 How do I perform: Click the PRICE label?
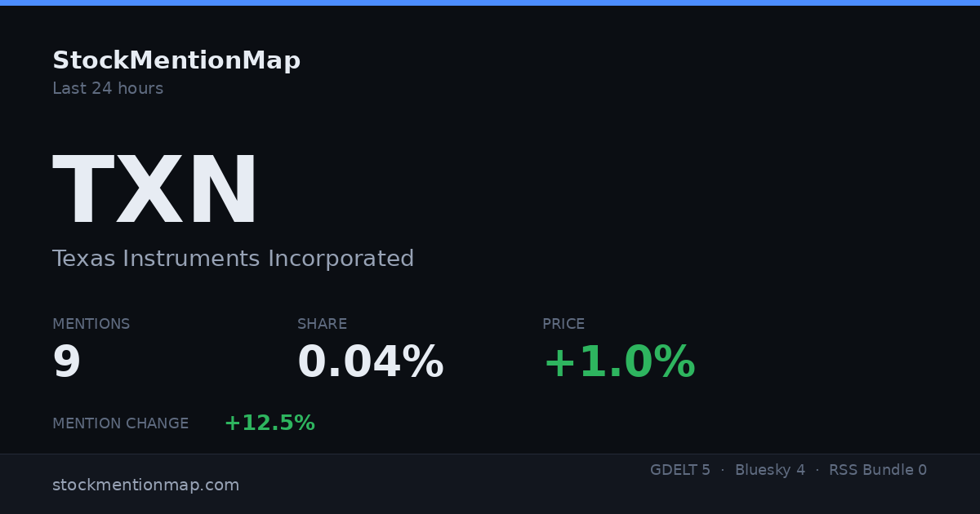click(563, 324)
